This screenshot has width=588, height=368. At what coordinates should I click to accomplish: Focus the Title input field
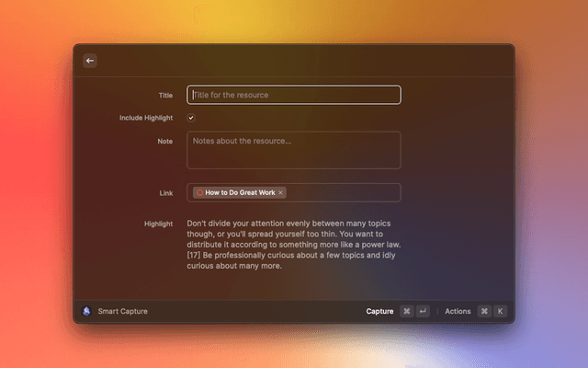[x=294, y=95]
